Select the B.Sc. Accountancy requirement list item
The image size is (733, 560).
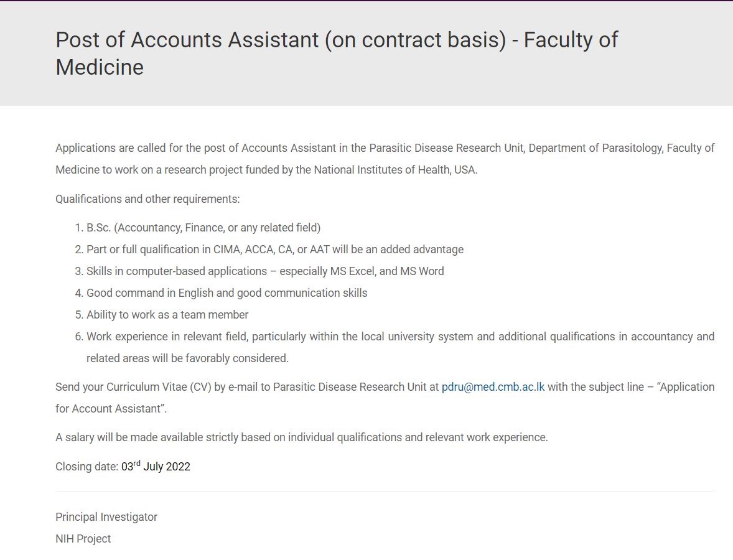(x=203, y=228)
